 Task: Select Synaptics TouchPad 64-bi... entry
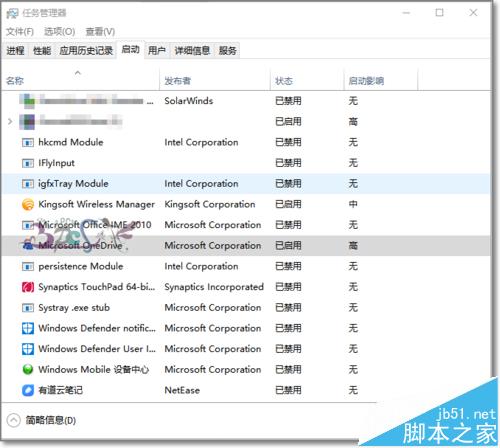point(97,287)
